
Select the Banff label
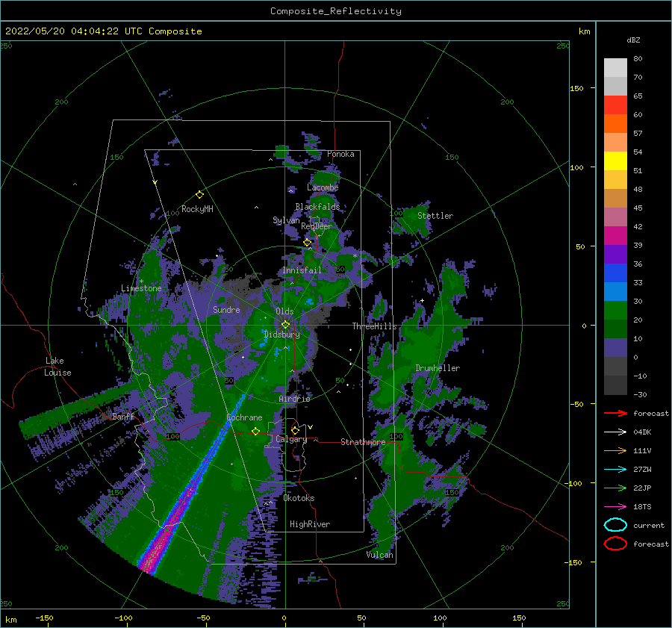pos(123,417)
